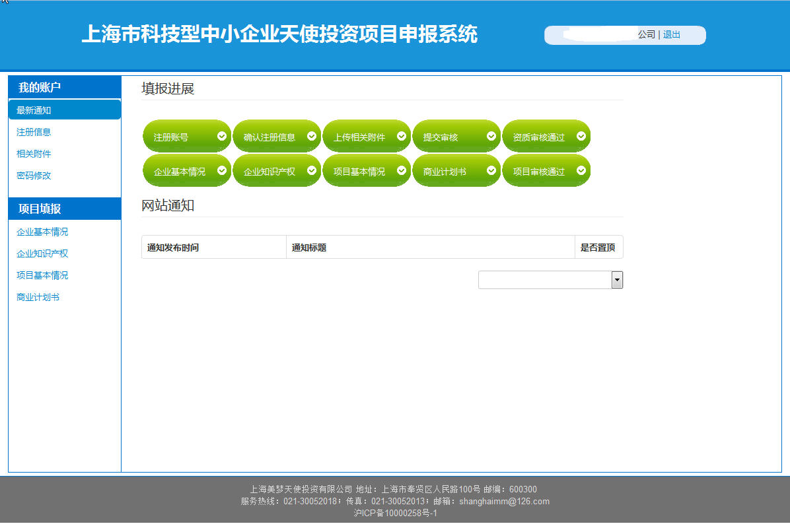Screen dimensions: 790x532
Task: Open 企业基本情况 under 项目填报 sidebar
Action: point(42,232)
